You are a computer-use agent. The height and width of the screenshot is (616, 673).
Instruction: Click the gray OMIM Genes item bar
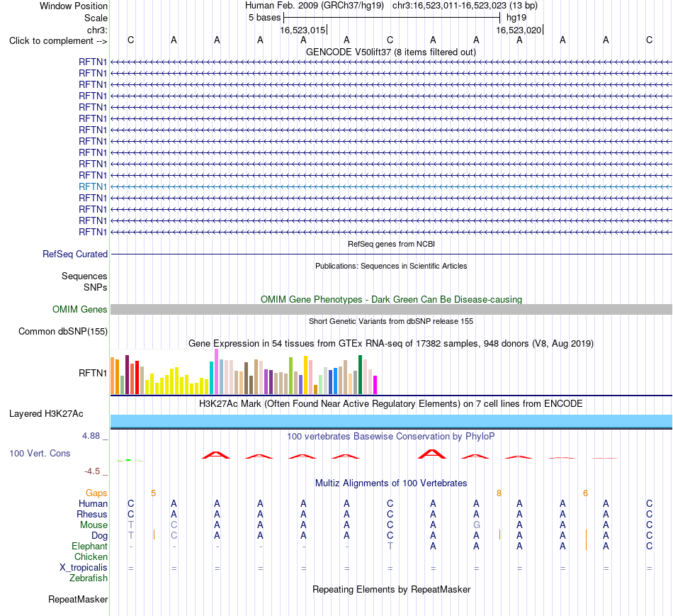tap(391, 309)
